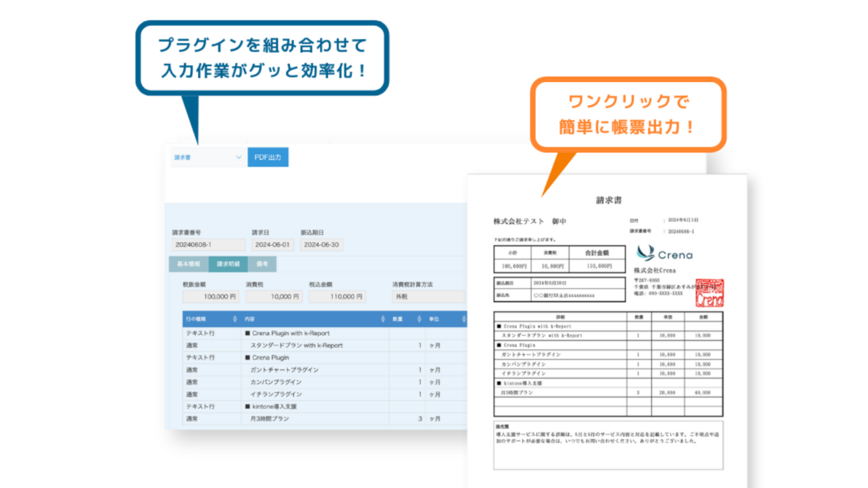
Task: Click the PDF出力 button
Action: click(268, 157)
